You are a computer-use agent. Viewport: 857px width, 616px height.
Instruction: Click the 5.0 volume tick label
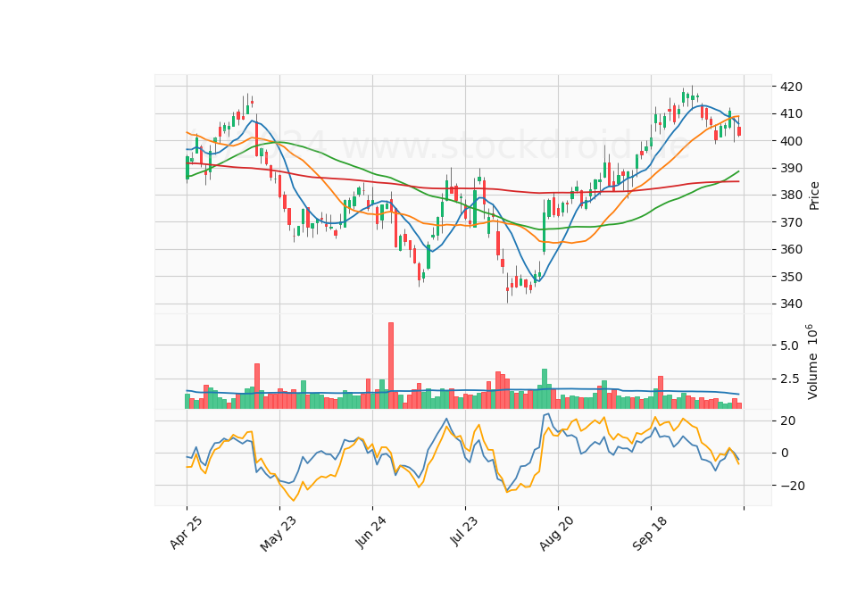tap(789, 345)
